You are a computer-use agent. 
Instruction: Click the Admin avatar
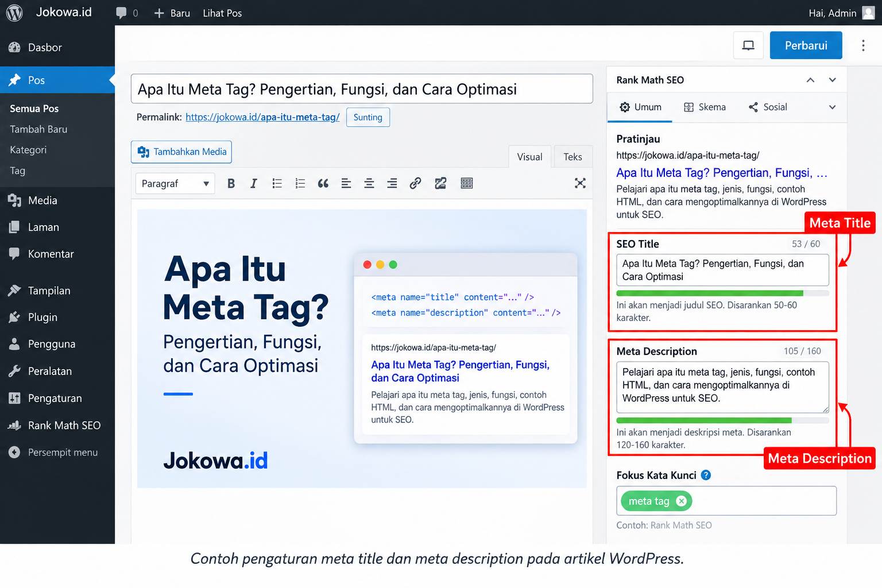[x=868, y=13]
